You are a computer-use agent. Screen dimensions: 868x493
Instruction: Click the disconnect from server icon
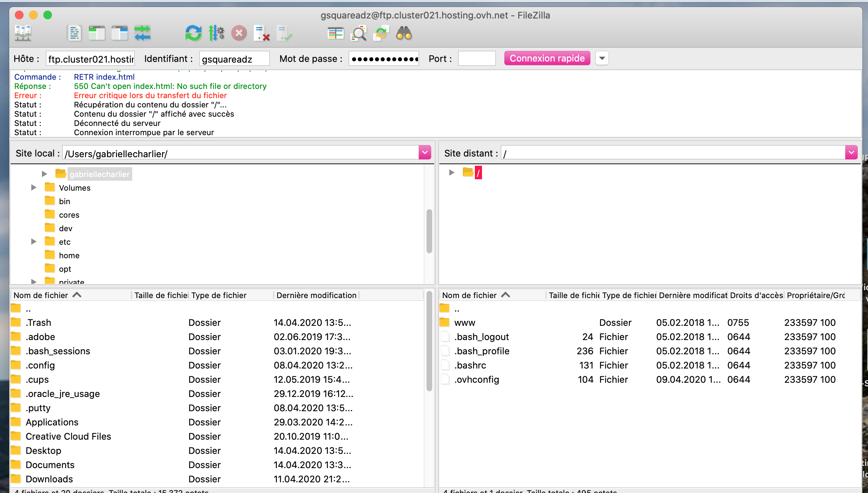click(262, 34)
